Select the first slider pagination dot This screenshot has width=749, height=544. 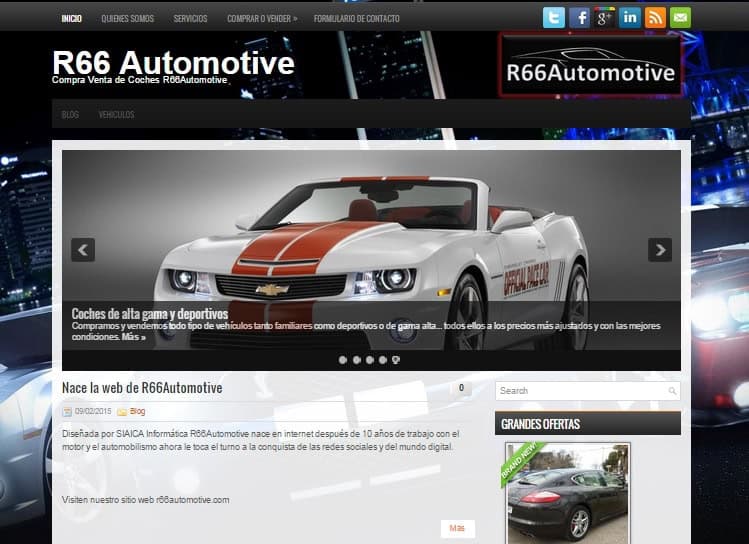click(342, 360)
